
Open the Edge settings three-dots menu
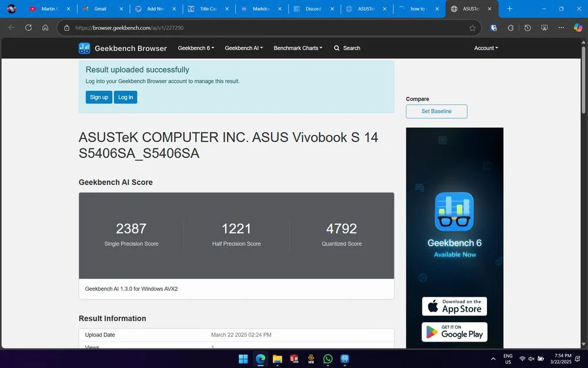pyautogui.click(x=561, y=28)
